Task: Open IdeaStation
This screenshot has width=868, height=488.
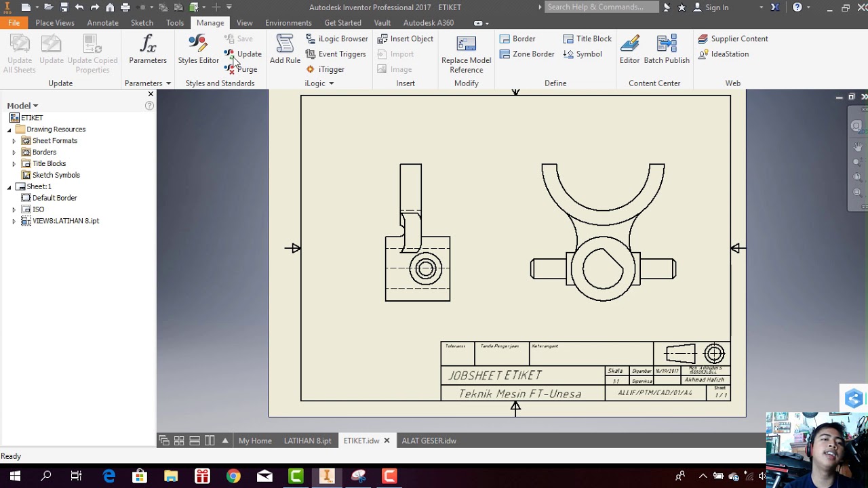Action: pyautogui.click(x=724, y=54)
